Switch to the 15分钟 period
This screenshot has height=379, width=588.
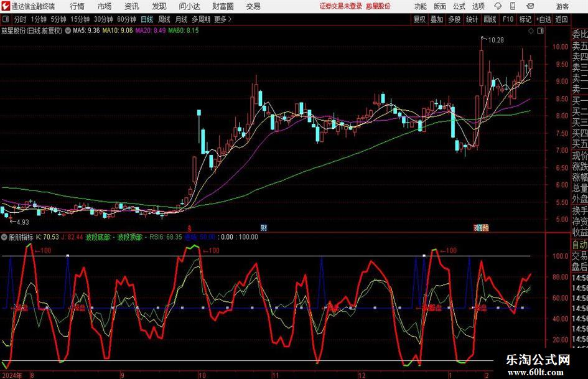80,19
